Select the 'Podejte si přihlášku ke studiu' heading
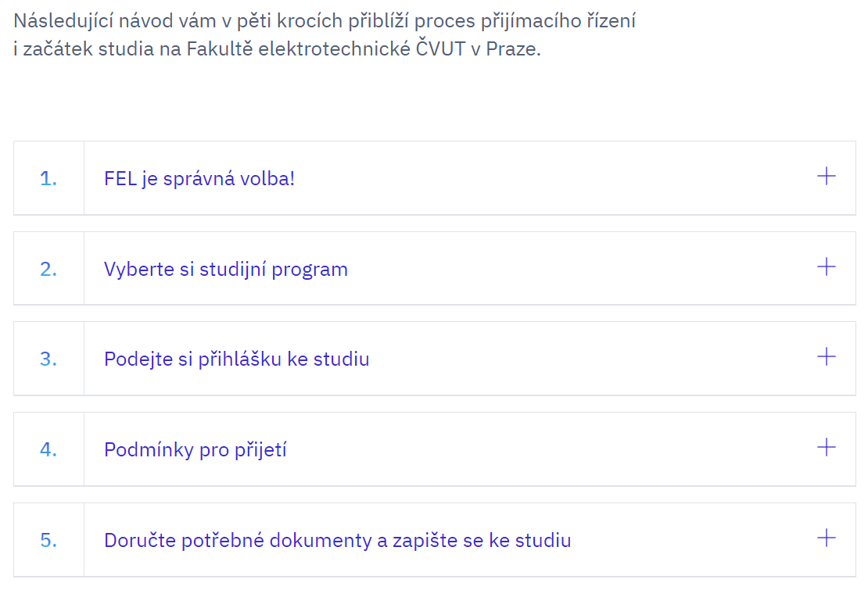Viewport: 868px width, 590px height. click(236, 359)
